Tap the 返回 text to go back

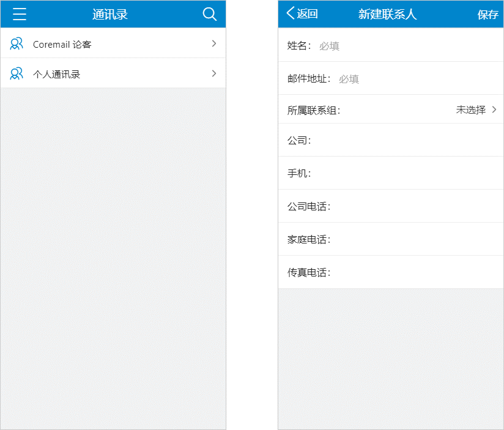click(x=307, y=14)
